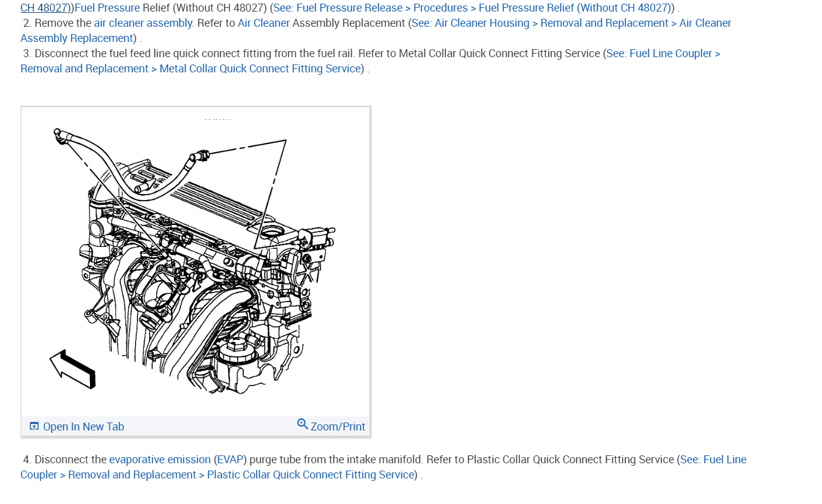Open the engine diagram in a new tab
The width and height of the screenshot is (822, 504).
[77, 427]
